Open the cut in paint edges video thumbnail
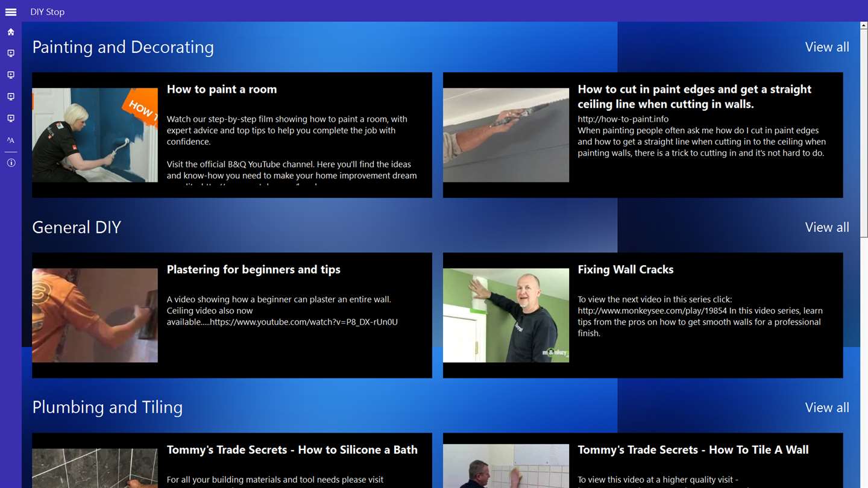The image size is (868, 488). (506, 135)
